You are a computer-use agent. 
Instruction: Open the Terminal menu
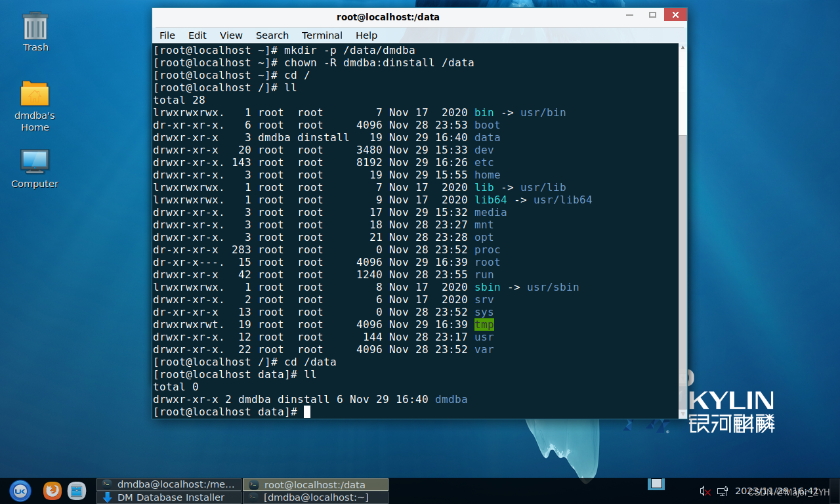click(322, 35)
